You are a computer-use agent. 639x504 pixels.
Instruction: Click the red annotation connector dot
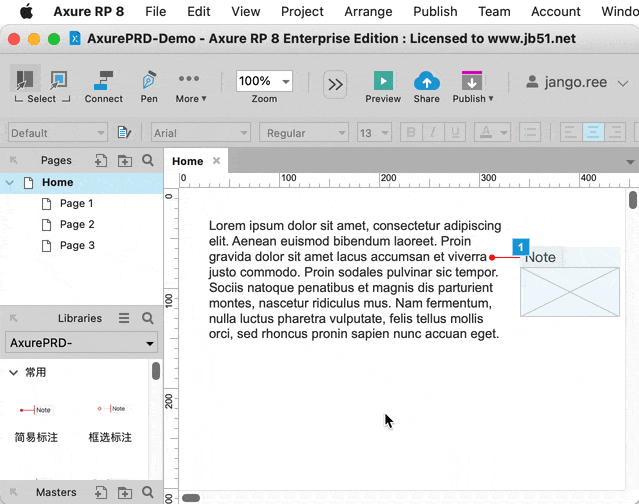(492, 258)
